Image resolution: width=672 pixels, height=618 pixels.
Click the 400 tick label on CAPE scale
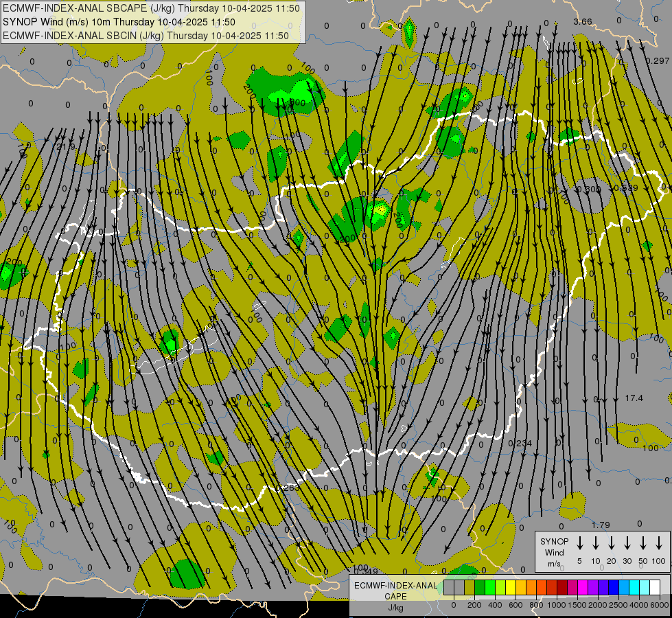tap(495, 605)
